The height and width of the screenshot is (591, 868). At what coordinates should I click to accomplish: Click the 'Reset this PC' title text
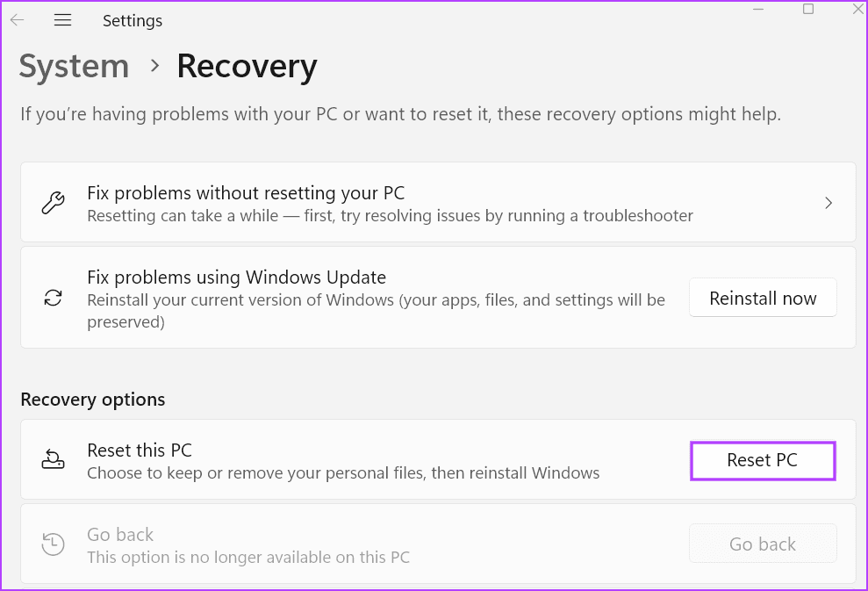(x=140, y=450)
